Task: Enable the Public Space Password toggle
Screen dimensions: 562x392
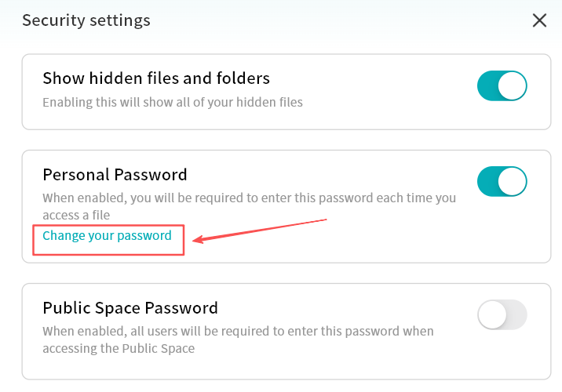Action: pyautogui.click(x=502, y=315)
